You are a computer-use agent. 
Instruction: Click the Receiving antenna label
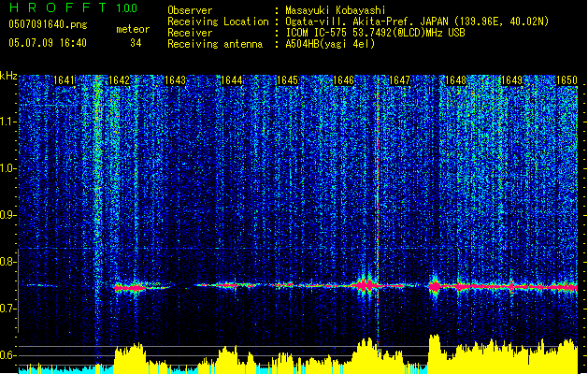215,44
